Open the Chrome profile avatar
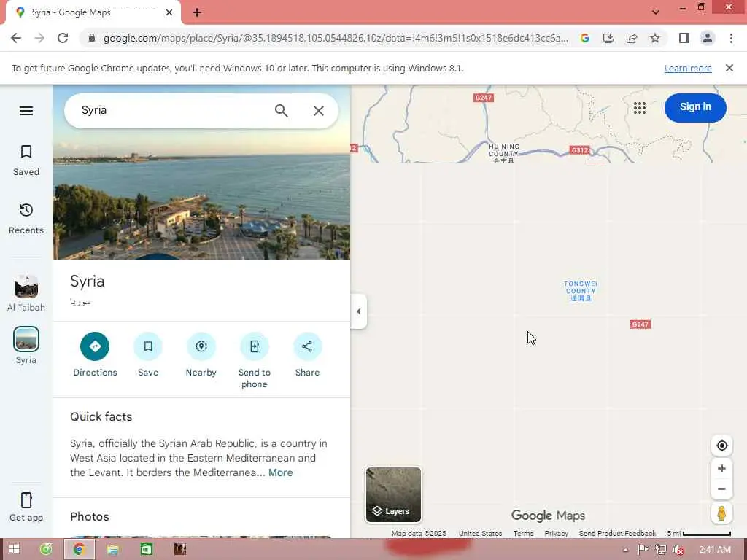Screen dimensions: 747x560 coord(708,38)
